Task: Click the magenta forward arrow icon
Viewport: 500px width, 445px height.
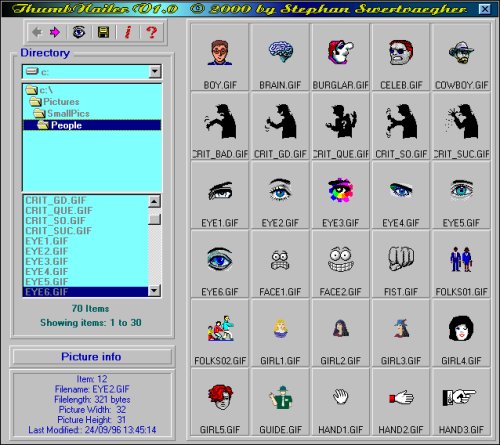Action: (x=55, y=32)
